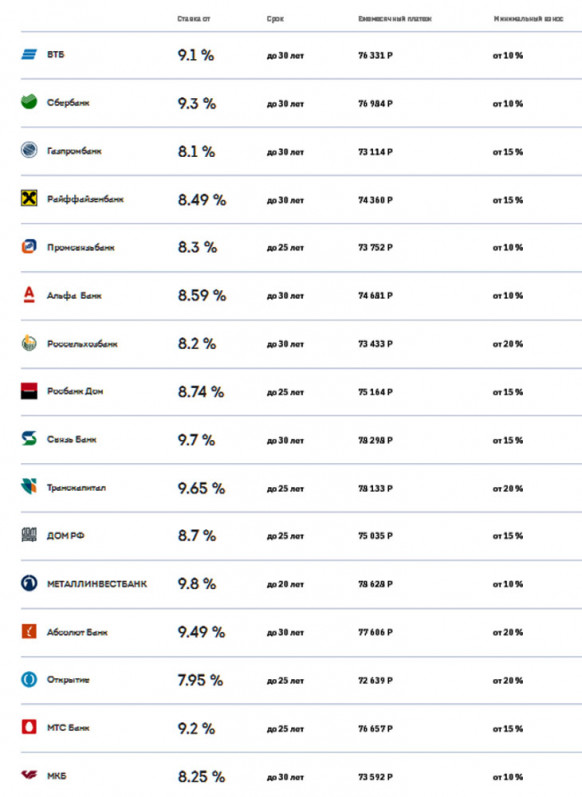Click the MTS Bank red logo
The image size is (582, 797).
coord(29,727)
